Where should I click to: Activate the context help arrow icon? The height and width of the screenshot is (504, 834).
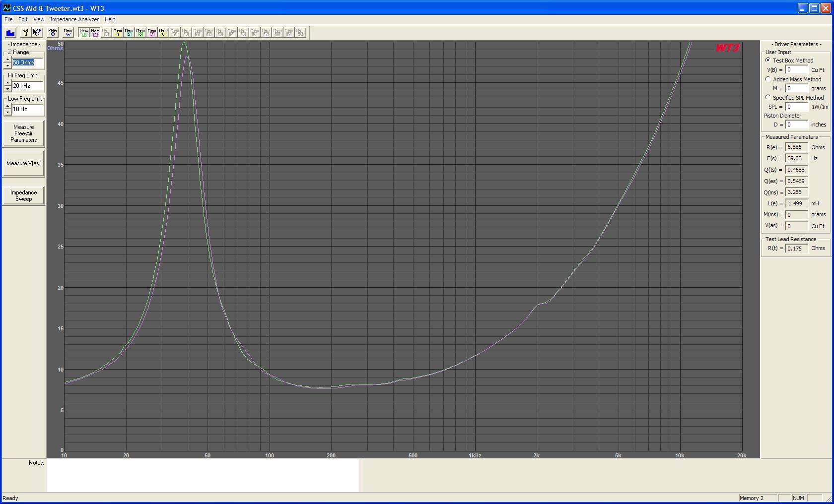pos(37,33)
